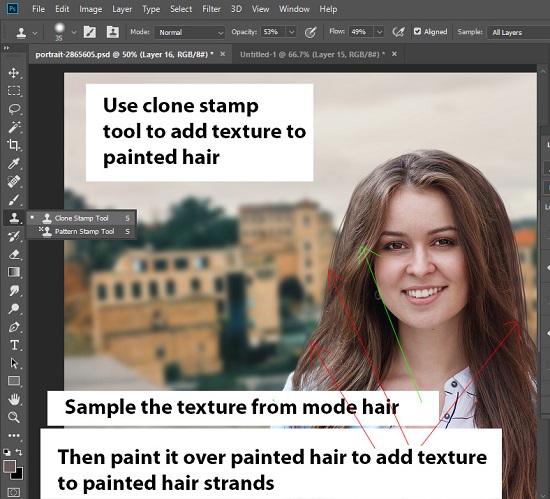Select the Horizontal Type tool
The width and height of the screenshot is (550, 499).
[x=14, y=345]
